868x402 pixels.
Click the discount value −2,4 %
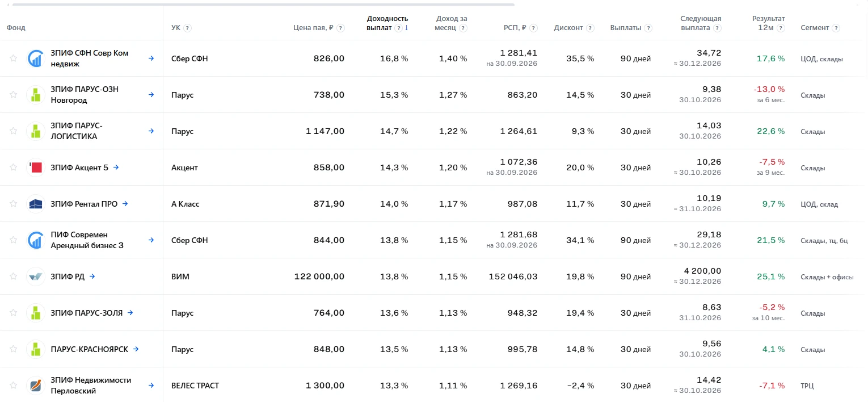pos(580,386)
